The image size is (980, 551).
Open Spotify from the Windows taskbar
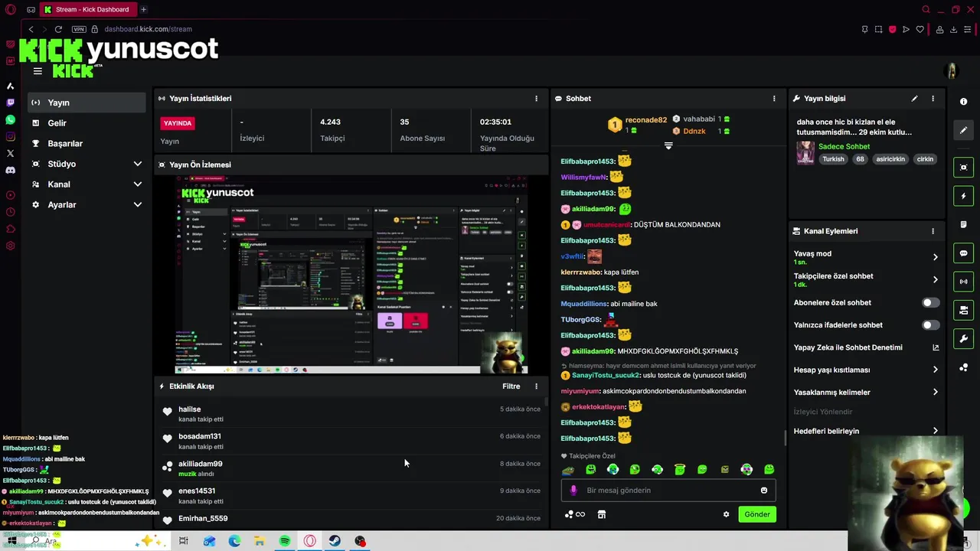(x=285, y=541)
